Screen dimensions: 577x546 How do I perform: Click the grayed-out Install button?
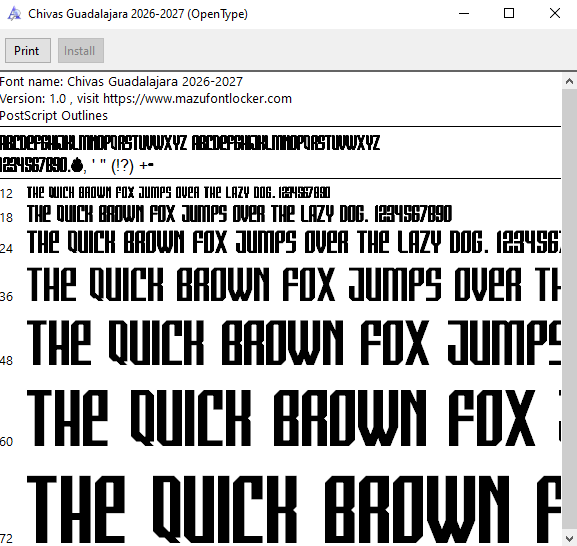(81, 50)
